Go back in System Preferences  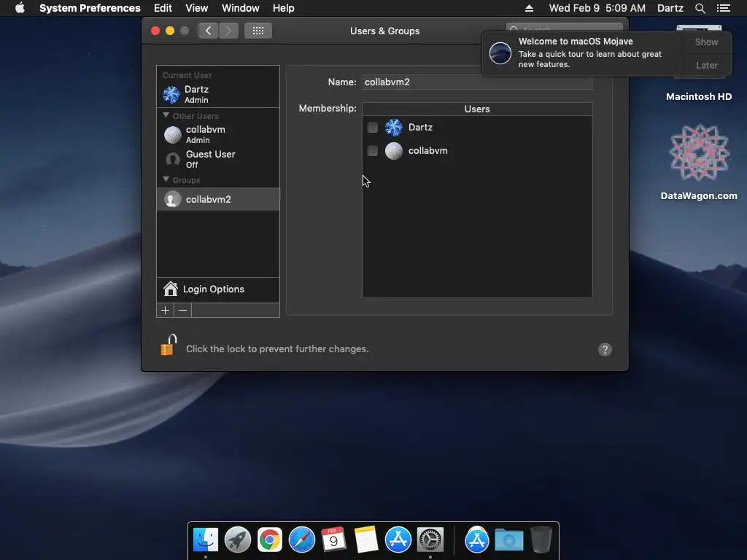[208, 31]
